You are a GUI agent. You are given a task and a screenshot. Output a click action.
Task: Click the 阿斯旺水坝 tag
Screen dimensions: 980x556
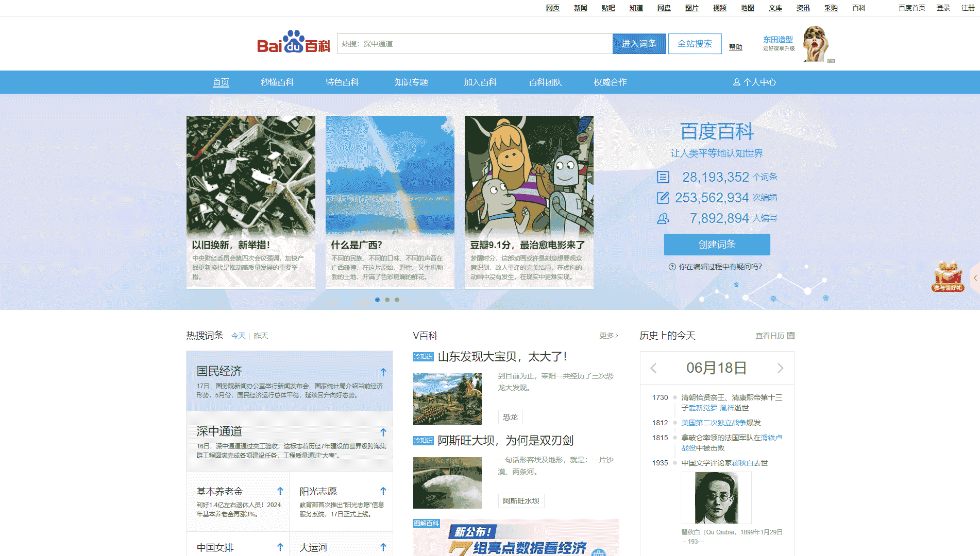point(521,501)
